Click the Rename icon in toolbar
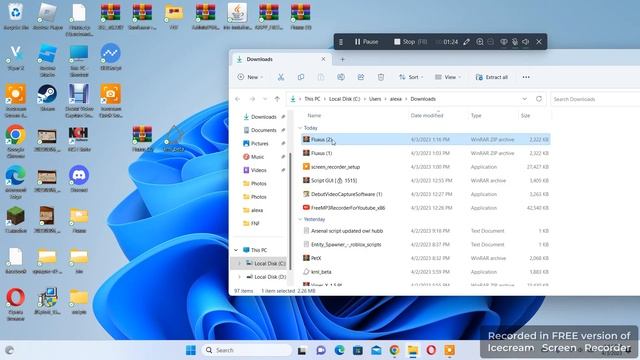The height and width of the screenshot is (360, 640). tap(341, 77)
